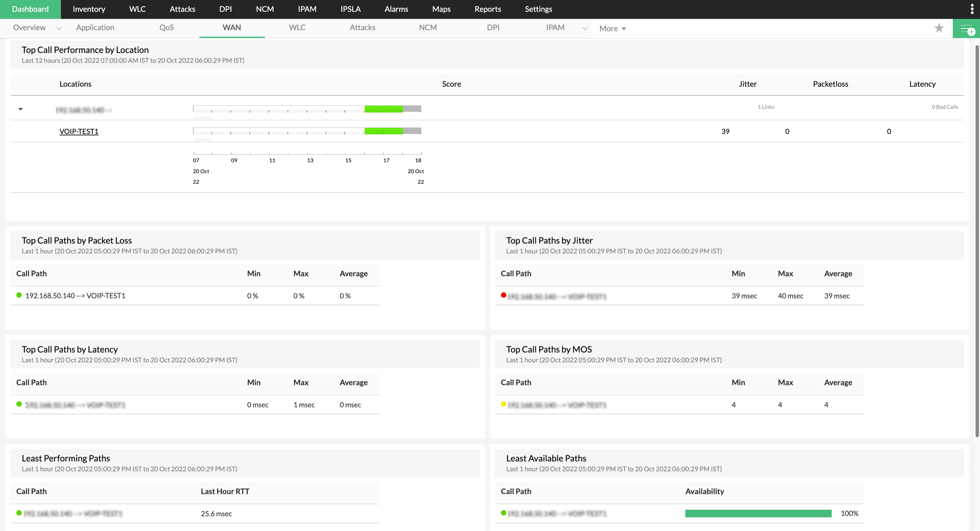Viewport: 980px width, 531px height.
Task: Open Settings in top navigation
Action: coord(538,9)
